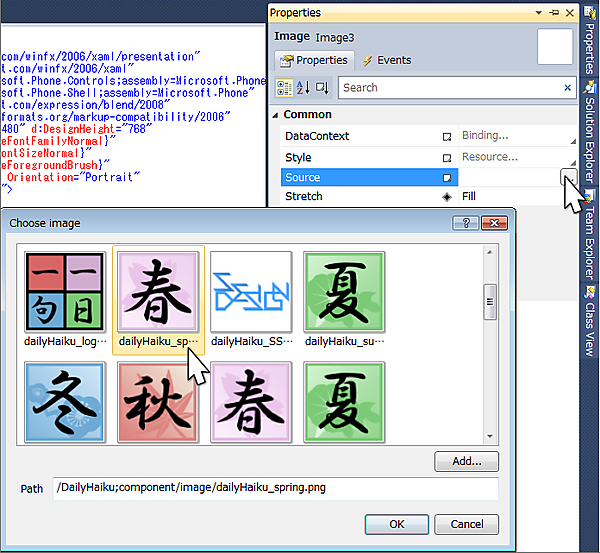
Task: Switch to the Properties tab in panel
Action: click(x=314, y=60)
